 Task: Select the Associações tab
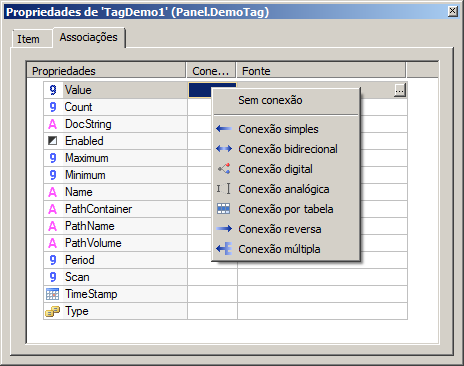click(89, 37)
